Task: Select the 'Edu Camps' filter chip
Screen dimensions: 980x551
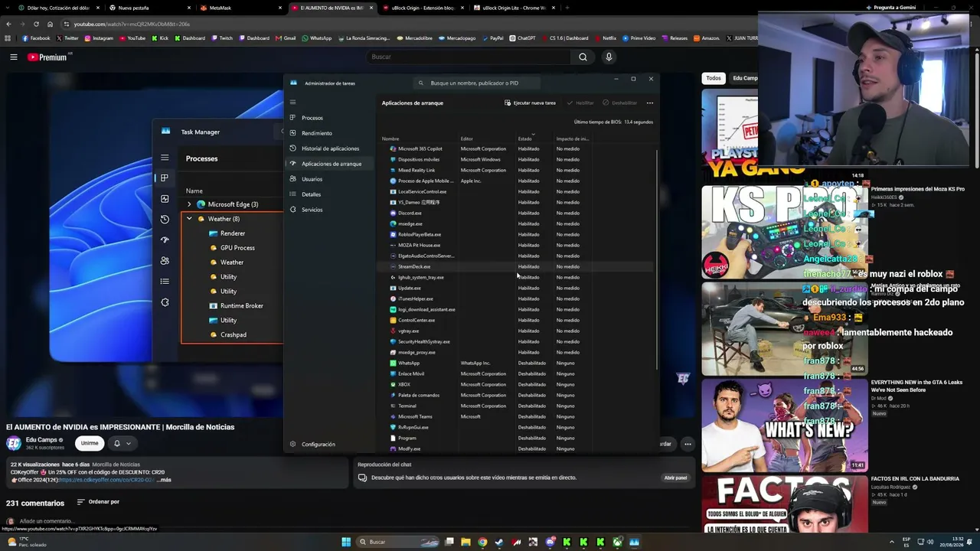Action: point(744,78)
